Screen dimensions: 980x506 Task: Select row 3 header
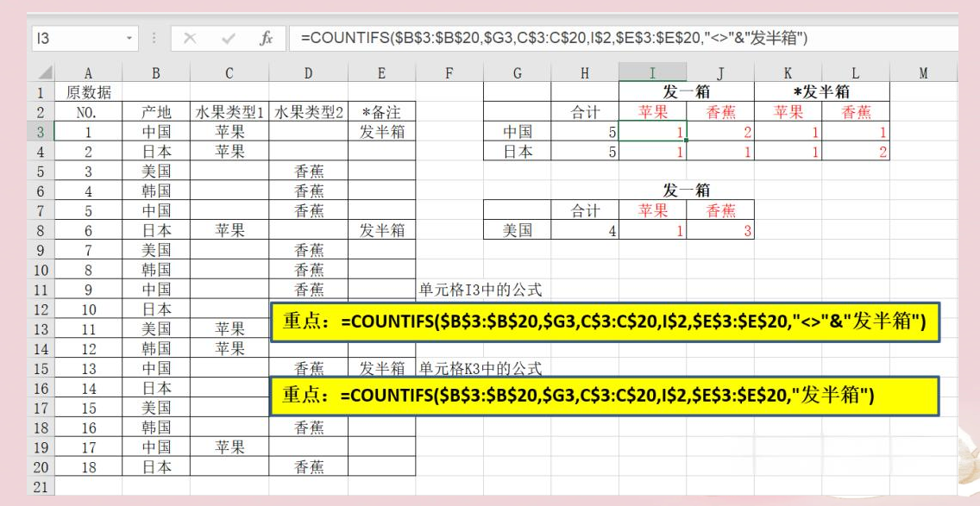(x=41, y=132)
